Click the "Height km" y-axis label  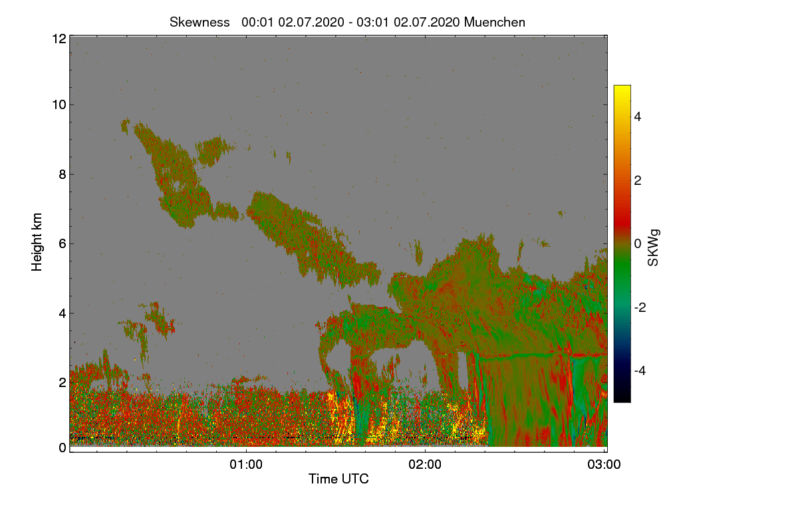37,242
